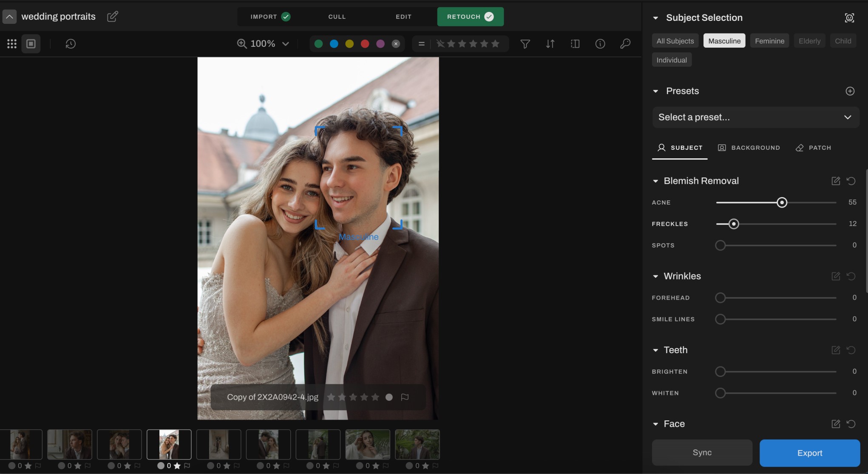Add new preset with plus icon
Viewport: 868px width, 474px height.
click(850, 91)
